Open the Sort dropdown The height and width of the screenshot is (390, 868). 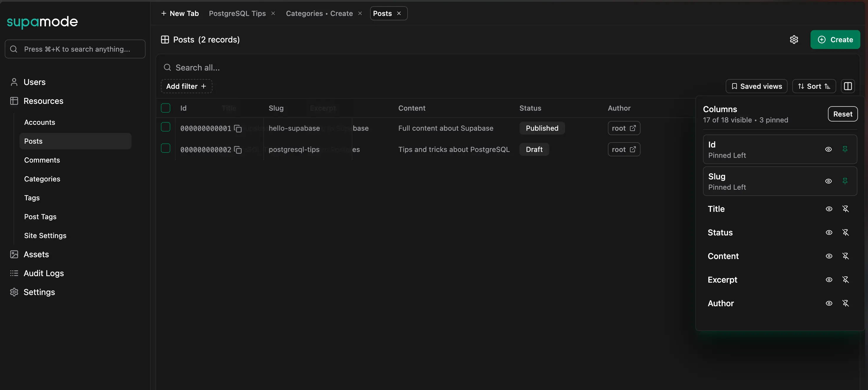(814, 86)
